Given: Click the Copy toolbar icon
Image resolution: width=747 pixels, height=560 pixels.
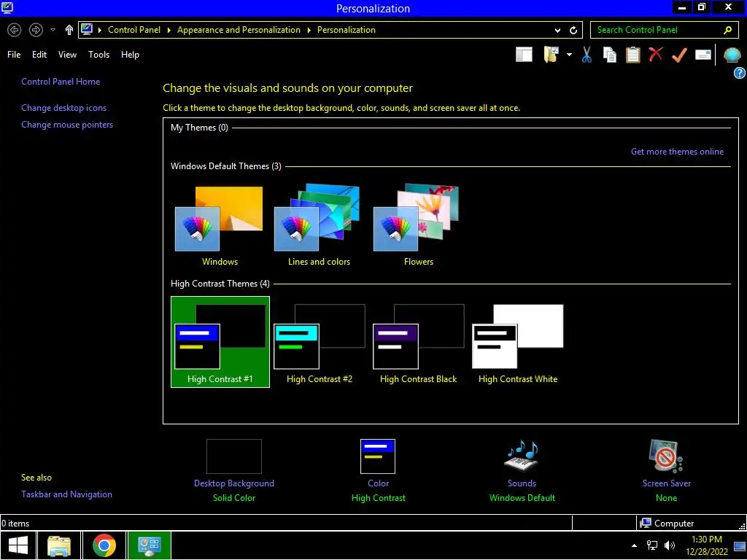Looking at the screenshot, I should tap(609, 55).
